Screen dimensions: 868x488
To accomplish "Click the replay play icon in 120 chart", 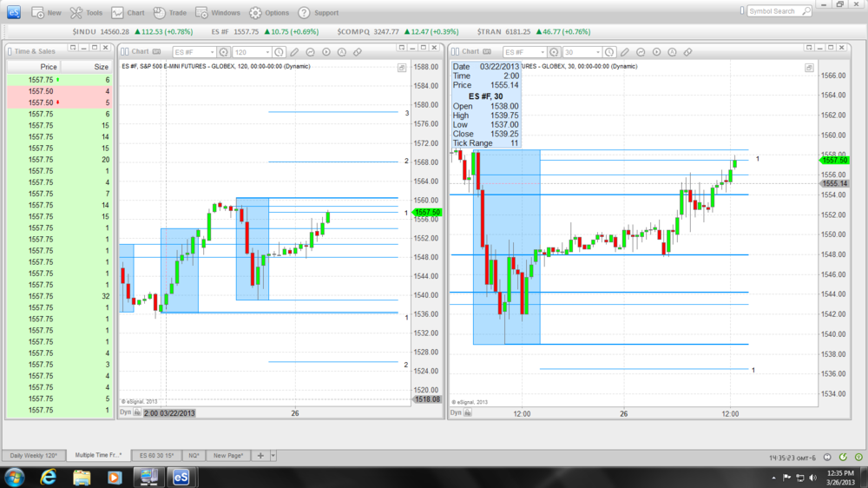I will pos(326,52).
